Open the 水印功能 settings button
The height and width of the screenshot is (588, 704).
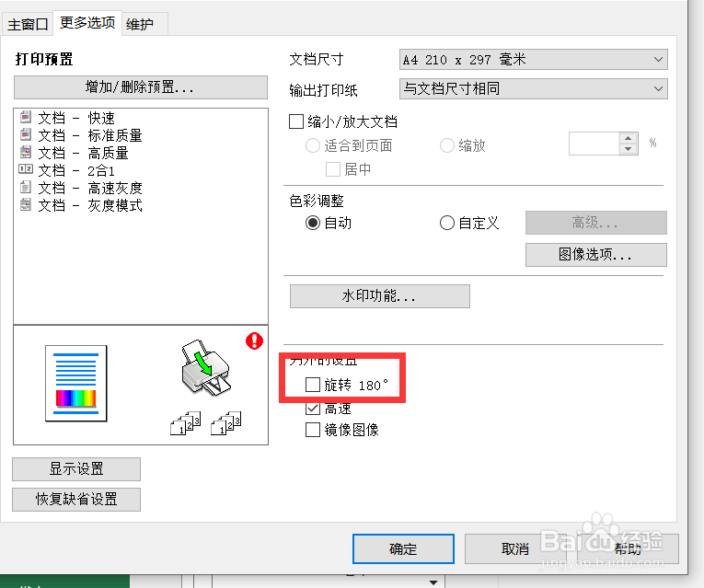coord(380,295)
